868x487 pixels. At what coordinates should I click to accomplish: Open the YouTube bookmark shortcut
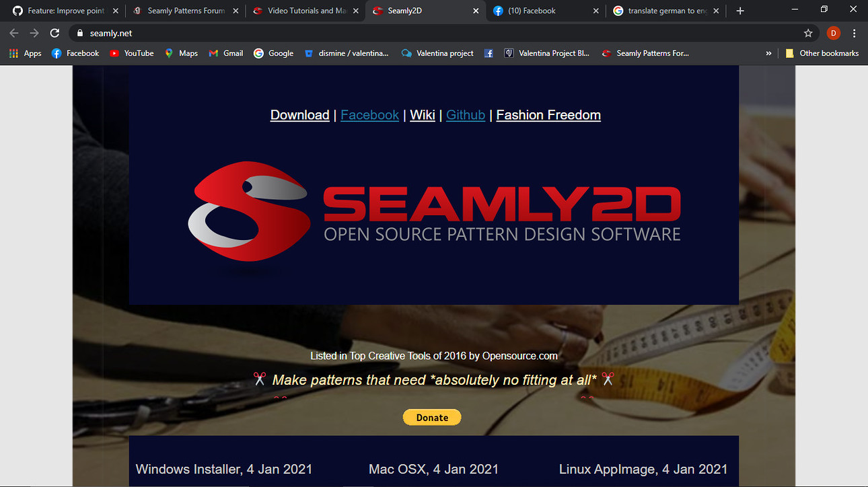[131, 53]
